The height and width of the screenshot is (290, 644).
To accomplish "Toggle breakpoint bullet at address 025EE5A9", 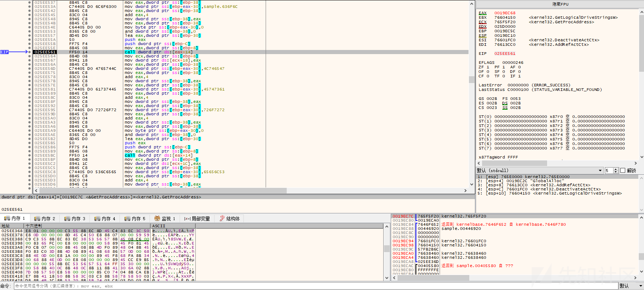I will pyautogui.click(x=30, y=131).
